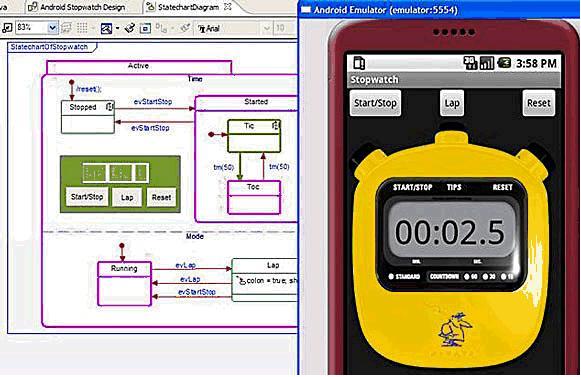Select the lower evLap transition label

(x=190, y=279)
